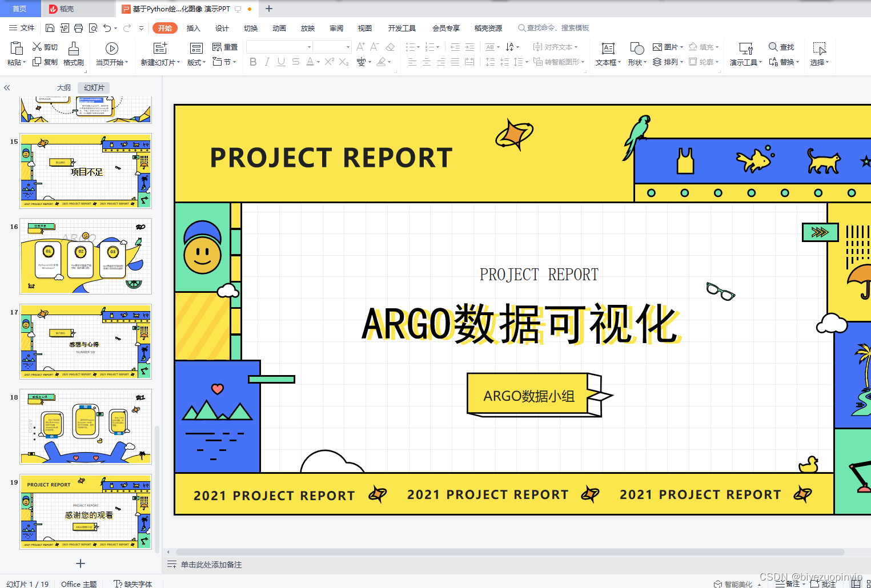This screenshot has width=871, height=588.
Task: Click the Save icon in quick access toolbar
Action: click(50, 28)
